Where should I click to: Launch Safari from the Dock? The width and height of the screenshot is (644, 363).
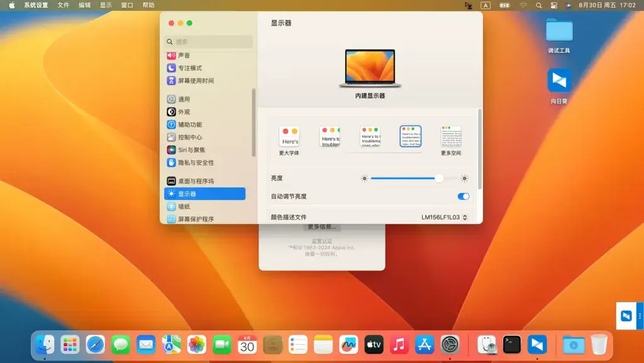point(96,344)
